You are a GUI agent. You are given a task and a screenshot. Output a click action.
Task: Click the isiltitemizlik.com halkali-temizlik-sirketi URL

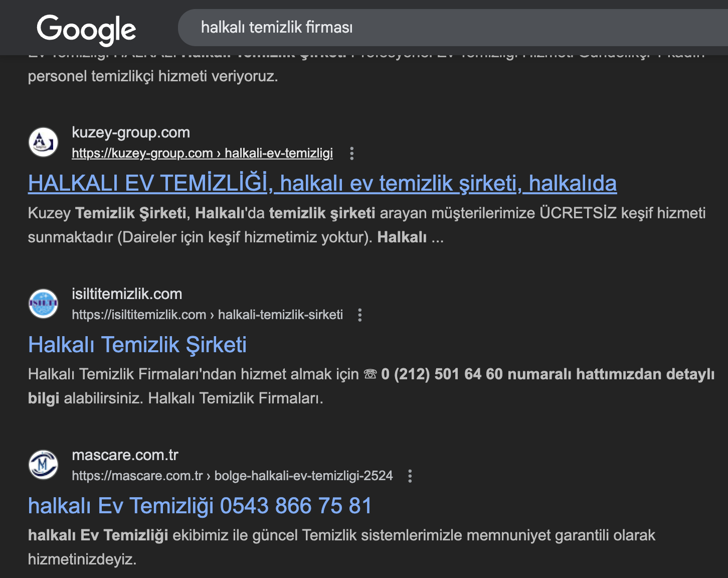(x=208, y=315)
